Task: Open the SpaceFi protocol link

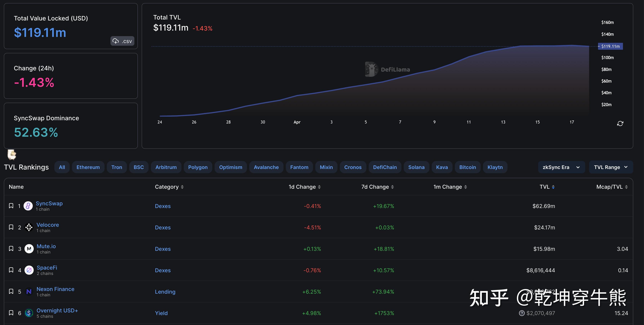Action: coord(47,268)
